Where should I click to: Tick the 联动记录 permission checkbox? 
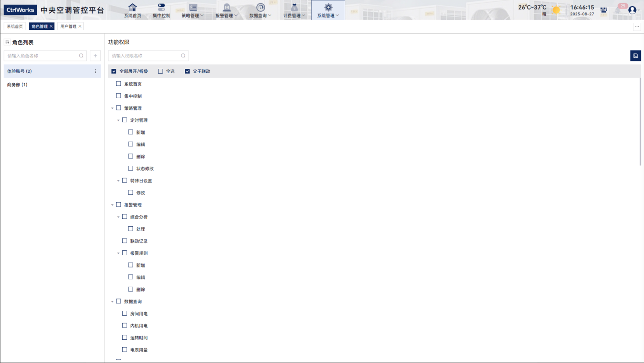pos(124,241)
